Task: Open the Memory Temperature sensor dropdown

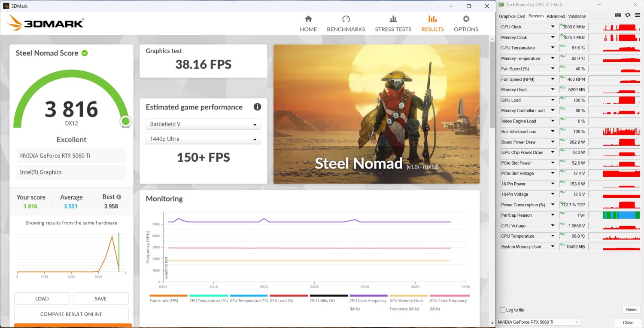Action: (x=553, y=58)
